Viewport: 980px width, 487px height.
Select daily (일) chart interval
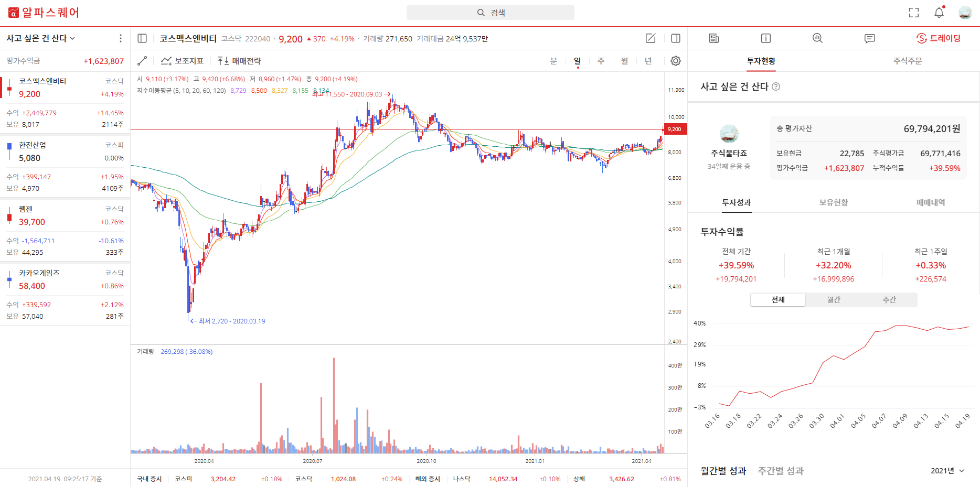pos(578,61)
